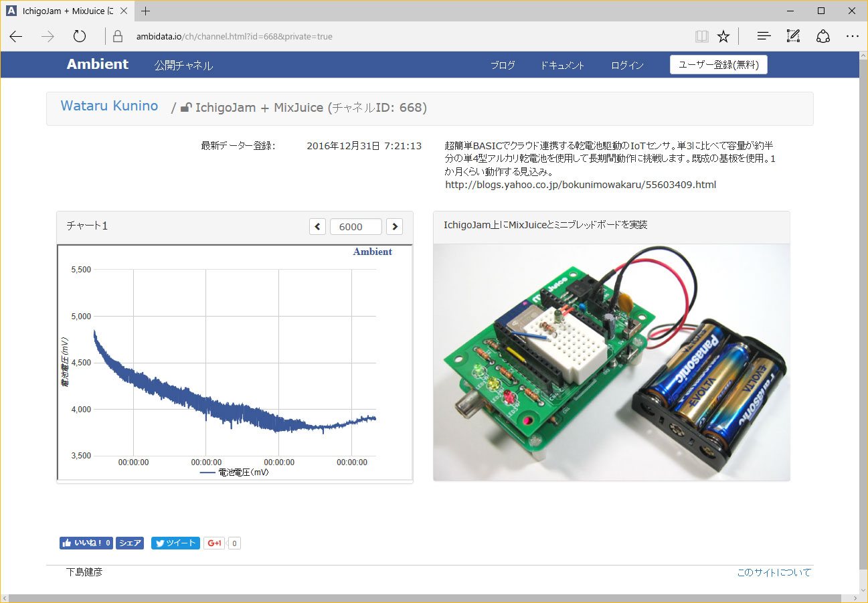Click the 電池電圧(mV) chart legend entry
The height and width of the screenshot is (603, 868).
tap(235, 472)
